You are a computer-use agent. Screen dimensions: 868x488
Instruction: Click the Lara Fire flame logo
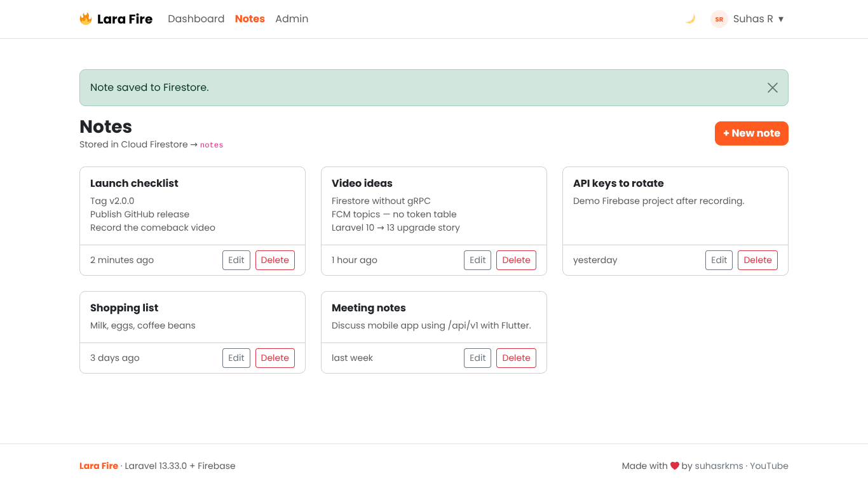coord(86,19)
